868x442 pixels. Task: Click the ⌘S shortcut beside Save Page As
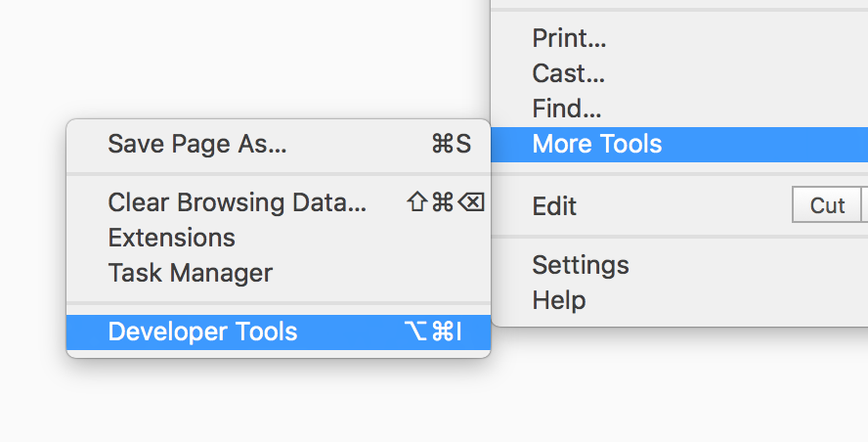pos(452,144)
